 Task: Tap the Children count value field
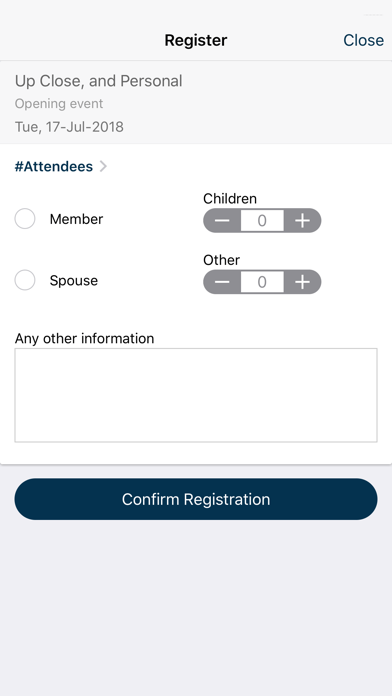[262, 221]
